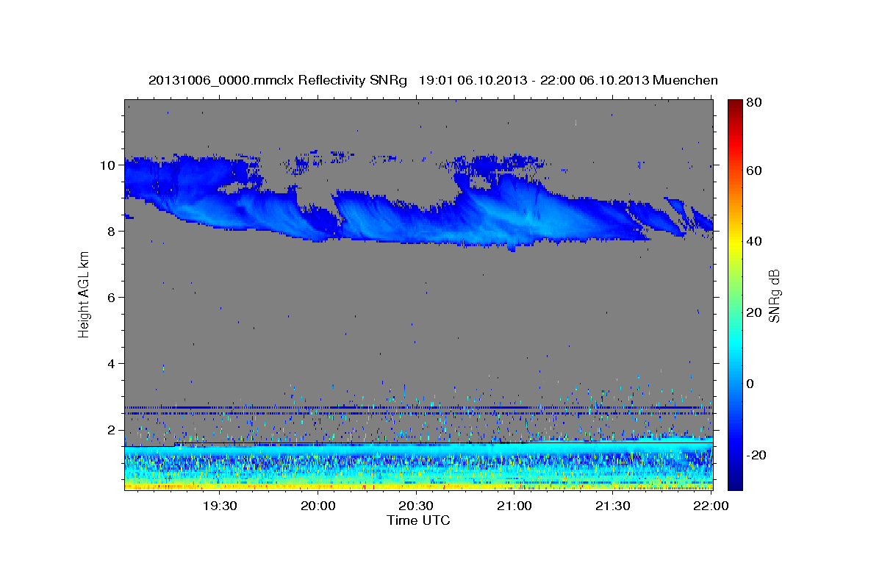
Task: Click the 21:00 time tick label
Action: pyautogui.click(x=514, y=506)
